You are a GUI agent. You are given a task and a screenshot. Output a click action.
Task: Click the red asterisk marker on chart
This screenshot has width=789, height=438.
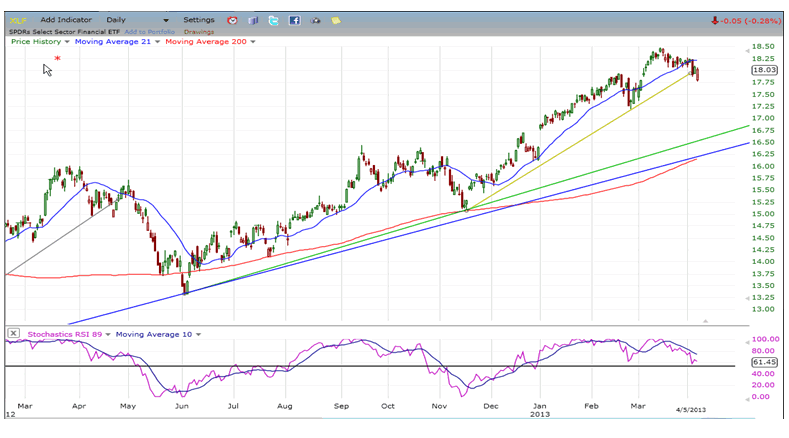(x=57, y=60)
